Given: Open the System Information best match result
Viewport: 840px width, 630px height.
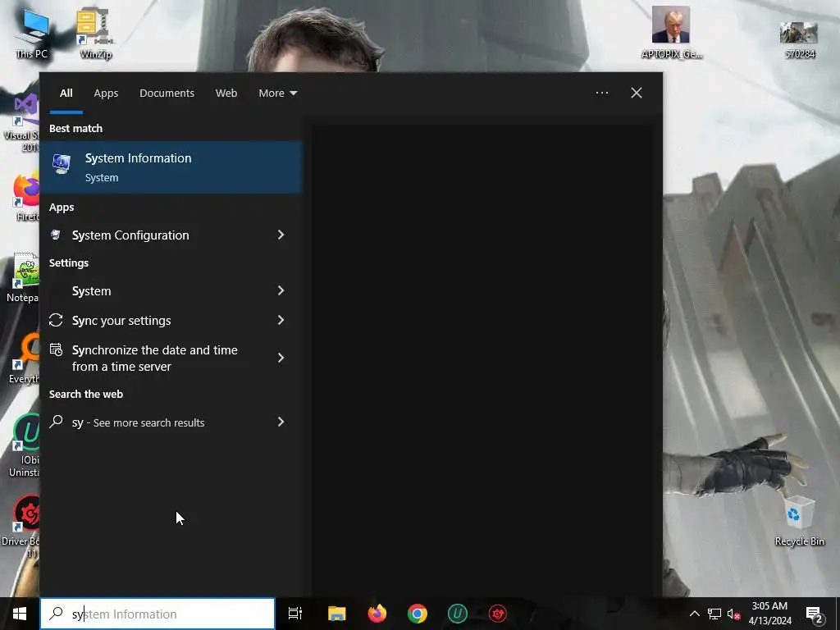Looking at the screenshot, I should tap(171, 167).
